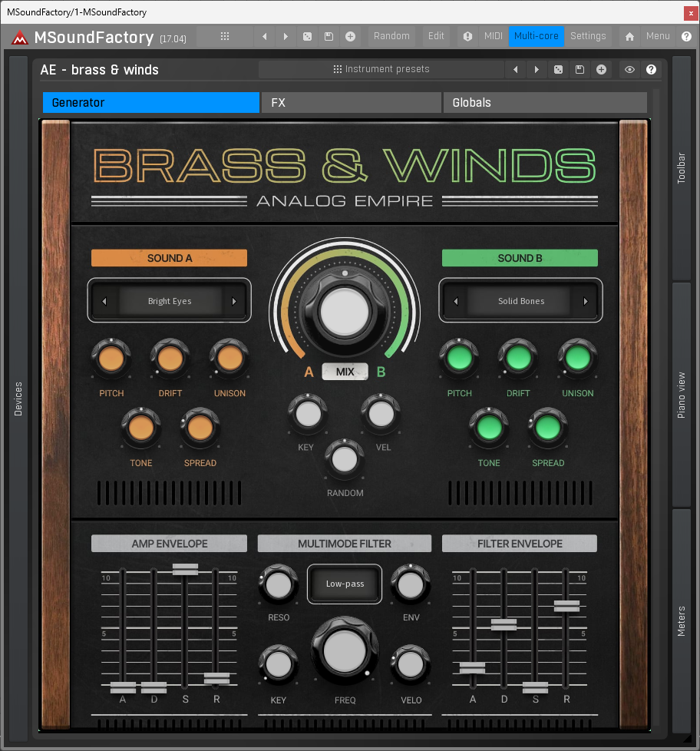The width and height of the screenshot is (700, 751).
Task: Expand the Piano view side panel
Action: pos(682,395)
